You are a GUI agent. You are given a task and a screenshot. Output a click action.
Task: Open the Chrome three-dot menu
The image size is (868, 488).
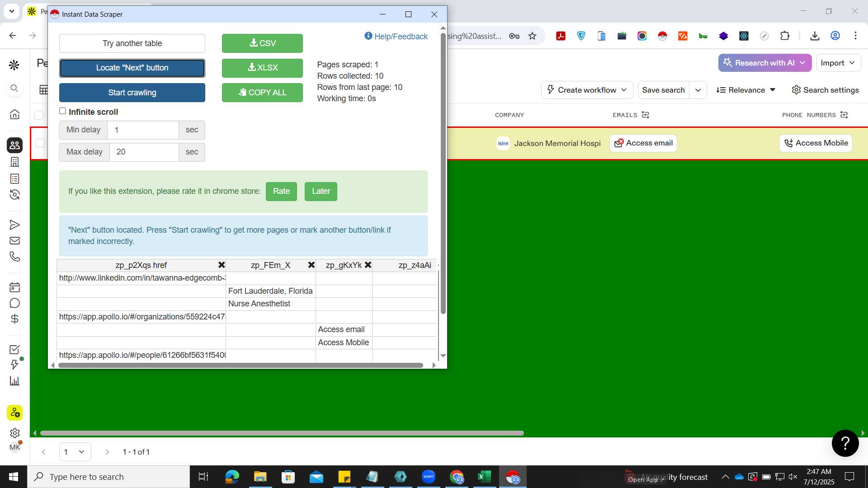855,36
